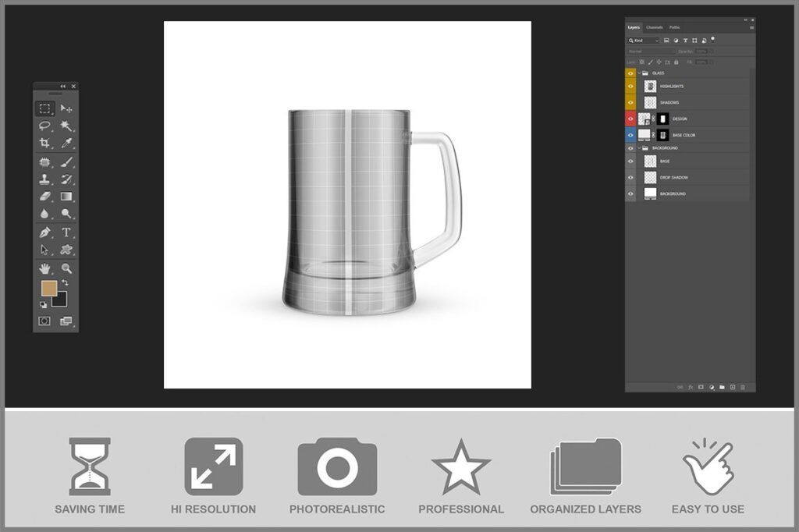Collapse the BACKGROUND layer group
The height and width of the screenshot is (532, 799).
639,147
